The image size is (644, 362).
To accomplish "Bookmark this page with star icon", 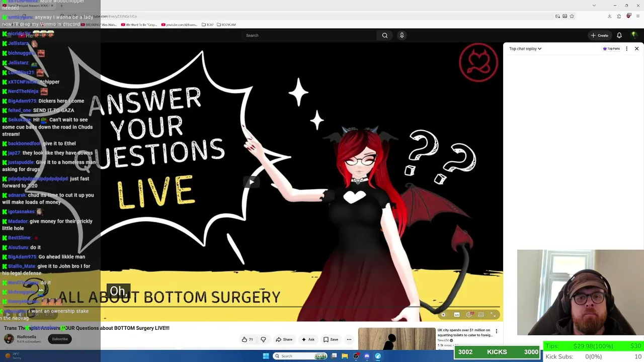I will (x=572, y=16).
